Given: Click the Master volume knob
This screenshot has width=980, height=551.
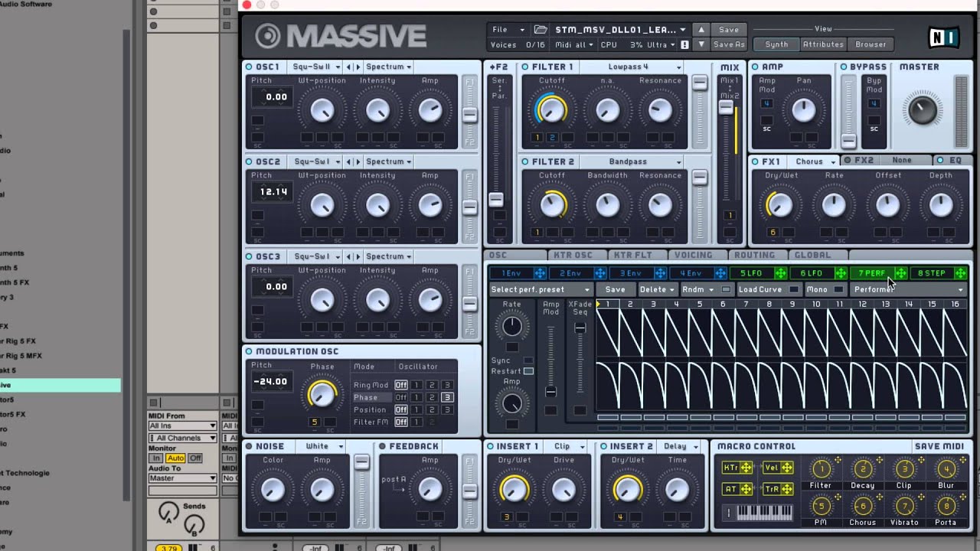Looking at the screenshot, I should [922, 109].
